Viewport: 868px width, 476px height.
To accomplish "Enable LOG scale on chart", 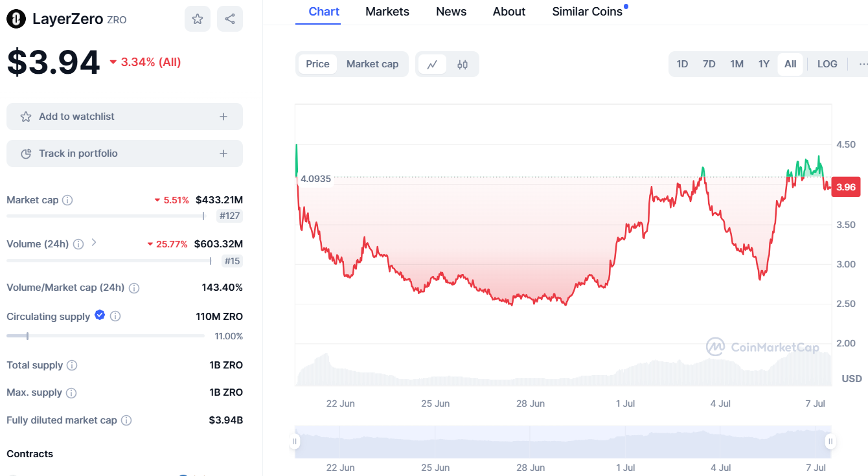I will click(827, 64).
